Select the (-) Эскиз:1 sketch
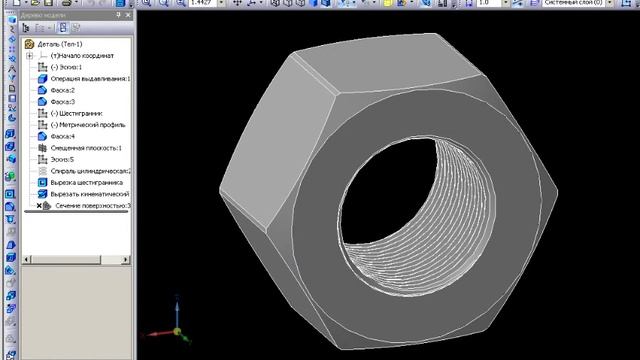 66,67
